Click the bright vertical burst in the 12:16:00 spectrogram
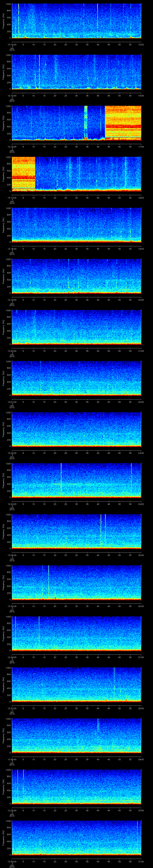The height and width of the screenshot is (868, 153). (86, 123)
